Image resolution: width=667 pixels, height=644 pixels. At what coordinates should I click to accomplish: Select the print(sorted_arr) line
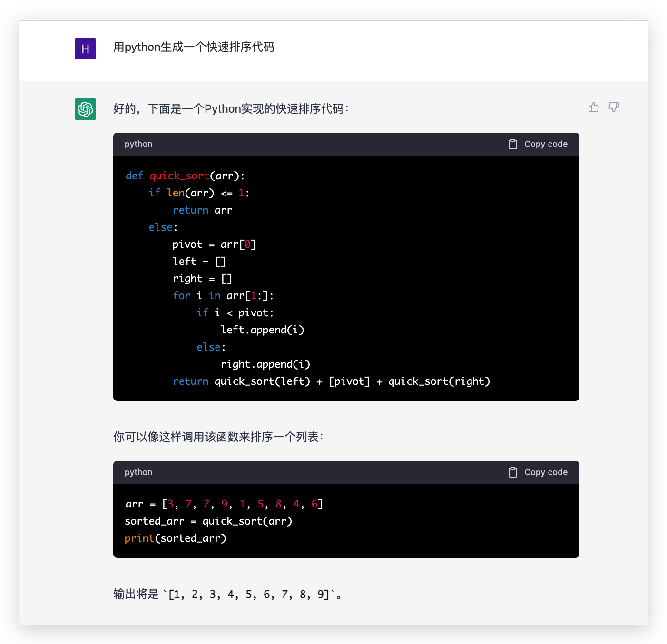tap(175, 538)
